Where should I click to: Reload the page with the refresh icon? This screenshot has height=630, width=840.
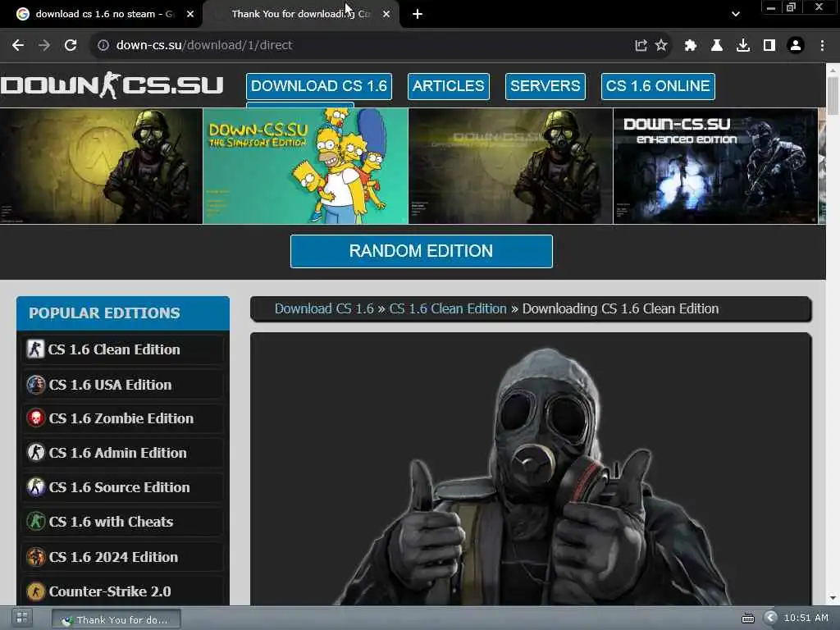71,46
